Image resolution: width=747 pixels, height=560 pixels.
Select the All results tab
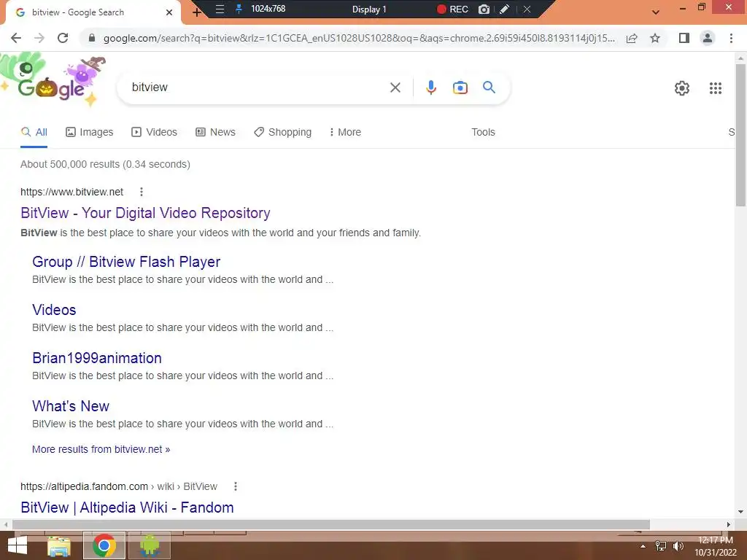(x=34, y=132)
